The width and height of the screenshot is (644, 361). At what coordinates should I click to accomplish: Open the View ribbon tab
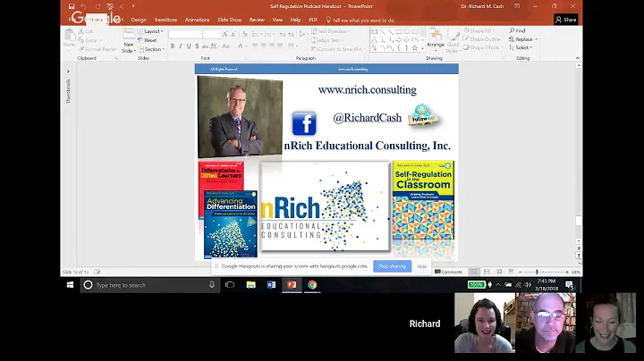(x=277, y=20)
